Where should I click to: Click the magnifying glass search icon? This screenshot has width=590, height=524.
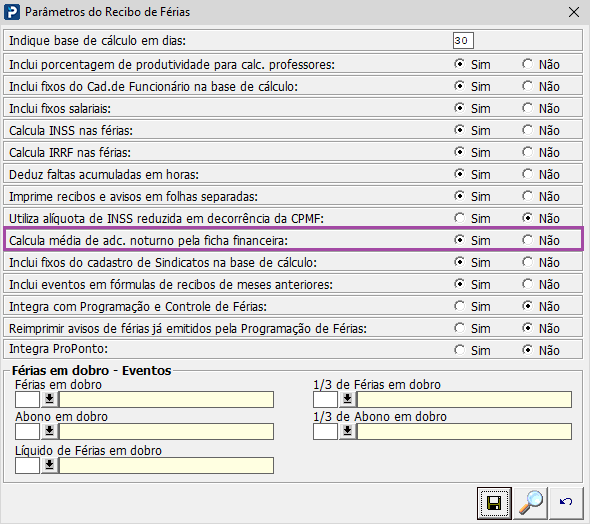click(x=531, y=503)
